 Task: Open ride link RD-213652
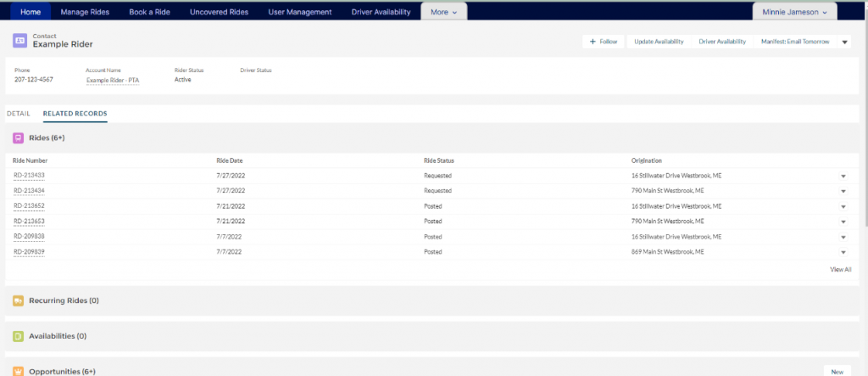click(29, 206)
